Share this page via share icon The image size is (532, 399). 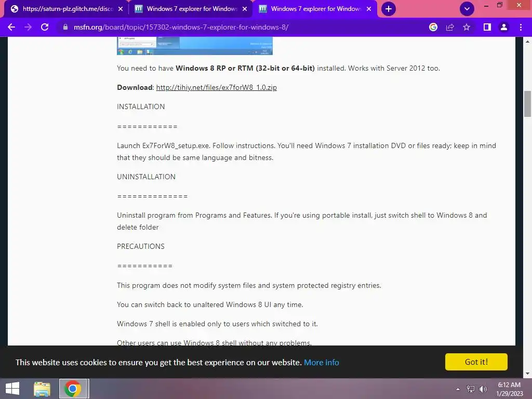point(450,27)
